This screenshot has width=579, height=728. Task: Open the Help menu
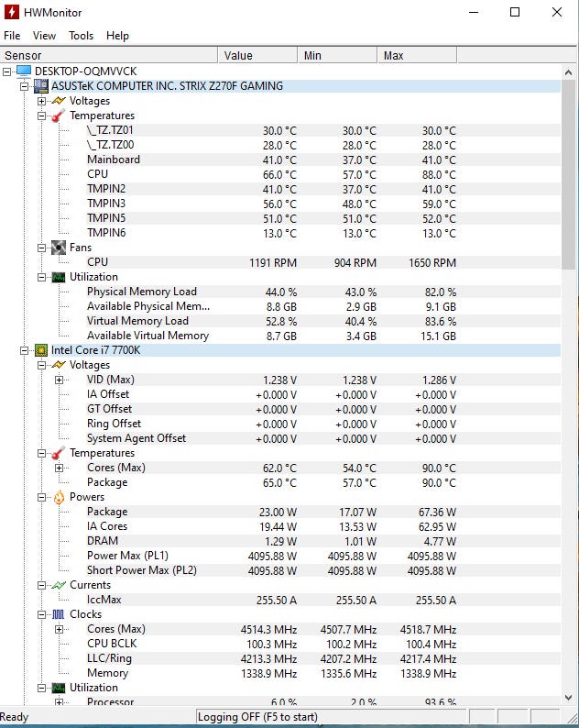117,36
